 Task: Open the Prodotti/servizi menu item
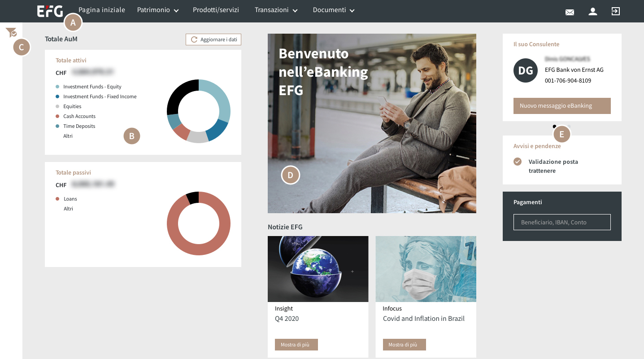coord(216,10)
